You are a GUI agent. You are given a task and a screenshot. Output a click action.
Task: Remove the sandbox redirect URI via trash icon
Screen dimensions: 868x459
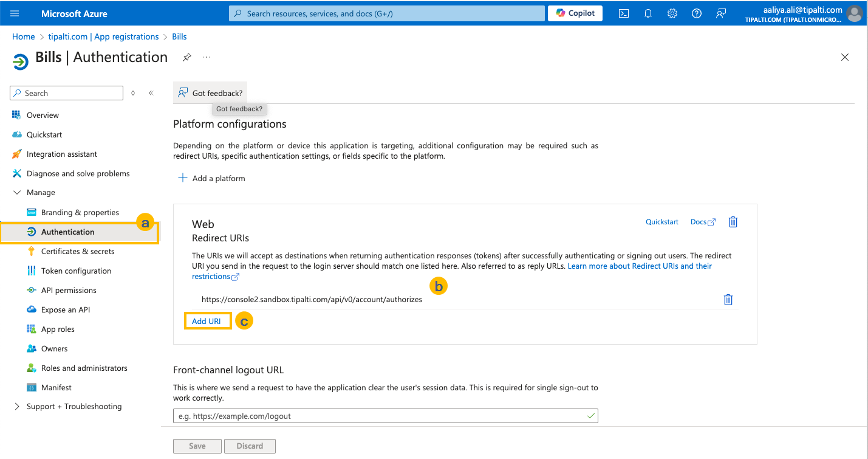728,299
